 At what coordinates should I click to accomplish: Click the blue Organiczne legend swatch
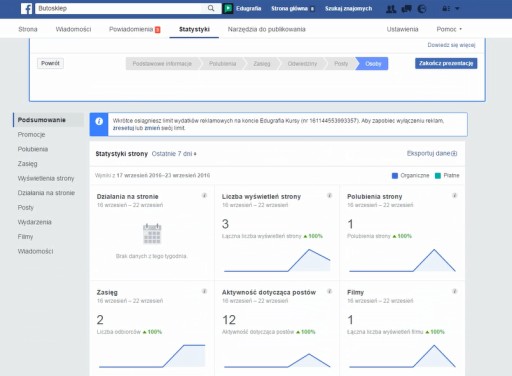pos(395,176)
